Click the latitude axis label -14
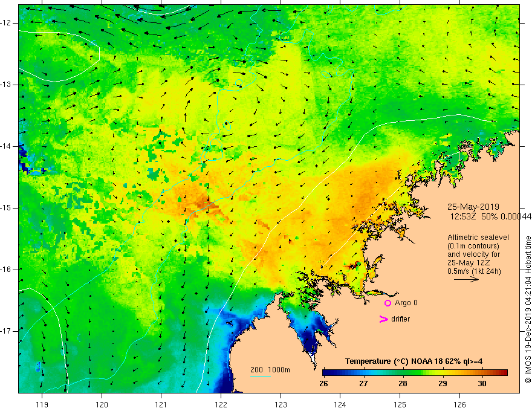 7,146
